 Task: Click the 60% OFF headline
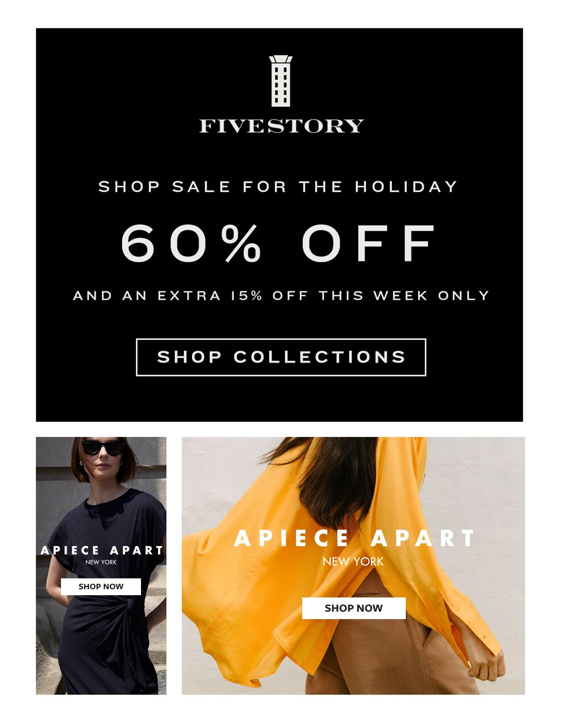point(278,243)
